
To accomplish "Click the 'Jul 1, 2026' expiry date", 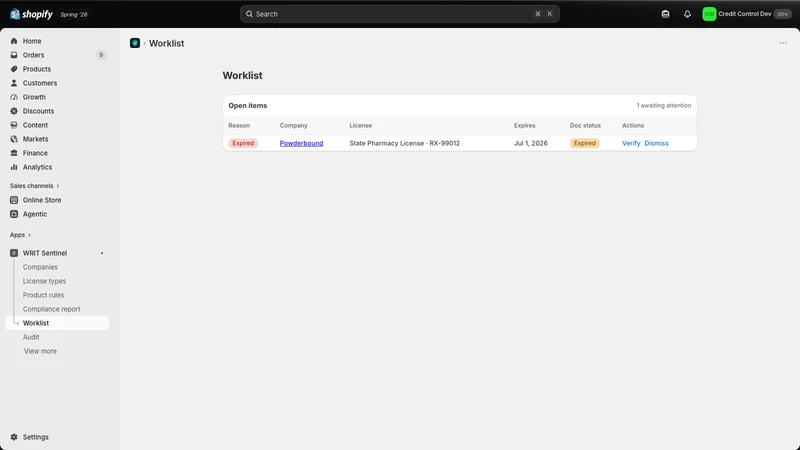I will coord(531,143).
